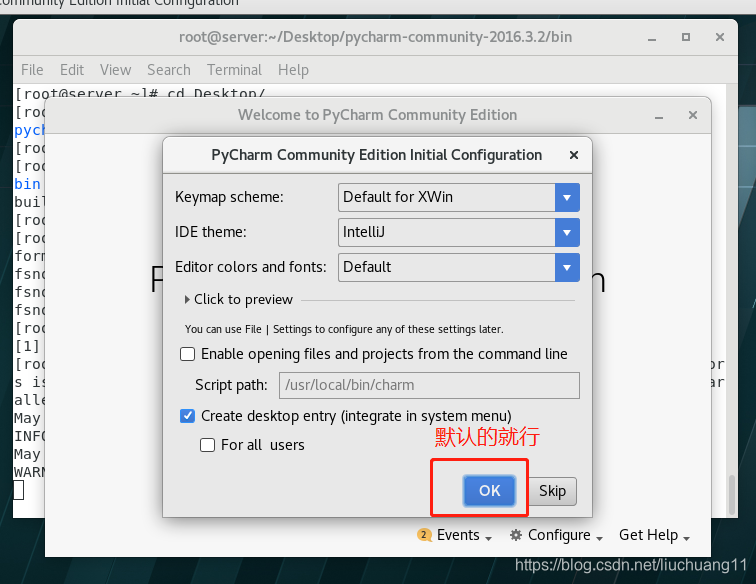Open the terminal View menu
The height and width of the screenshot is (584, 756).
pos(115,70)
